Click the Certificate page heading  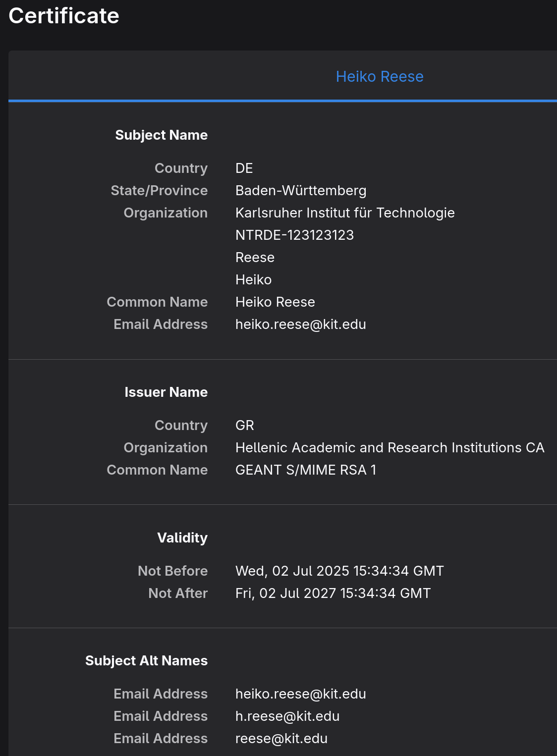pos(64,16)
